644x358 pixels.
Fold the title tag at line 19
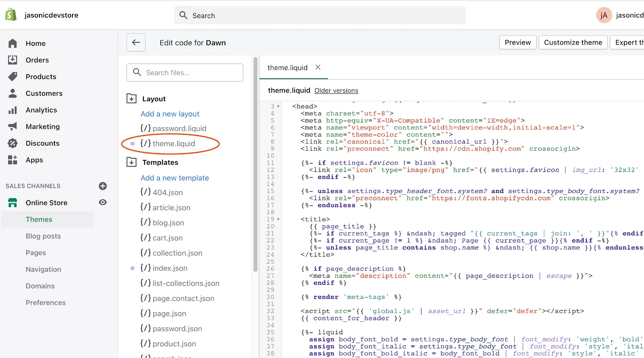click(278, 219)
